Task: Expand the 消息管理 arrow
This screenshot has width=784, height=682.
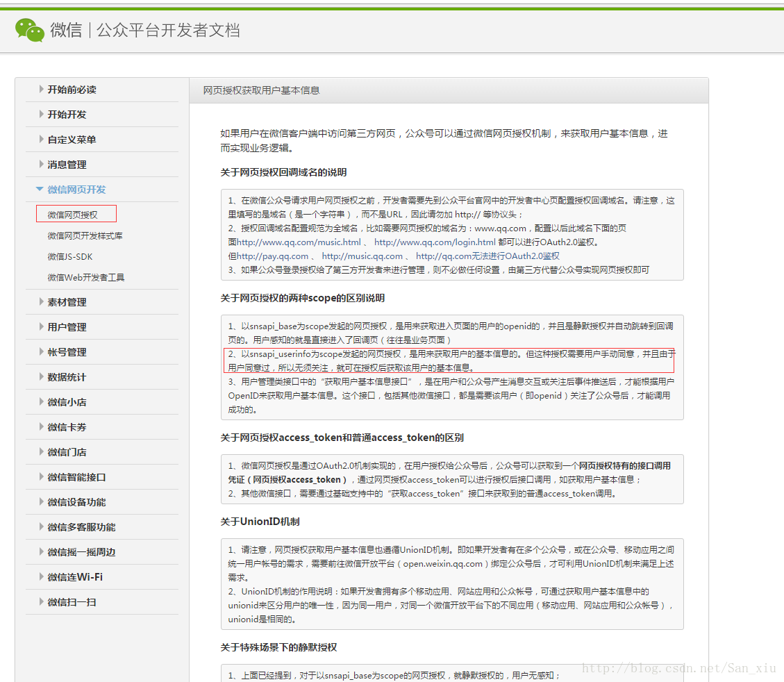Action: click(41, 164)
